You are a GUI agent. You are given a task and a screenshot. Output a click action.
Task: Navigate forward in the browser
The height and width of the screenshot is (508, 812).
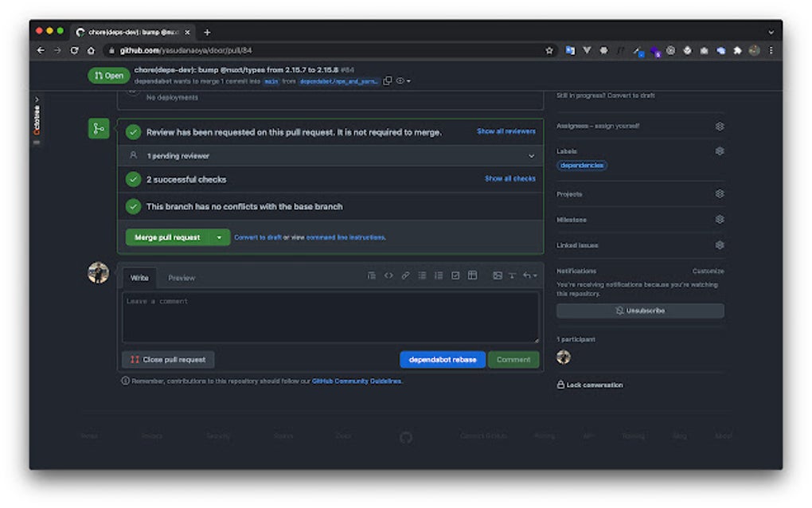click(x=57, y=50)
